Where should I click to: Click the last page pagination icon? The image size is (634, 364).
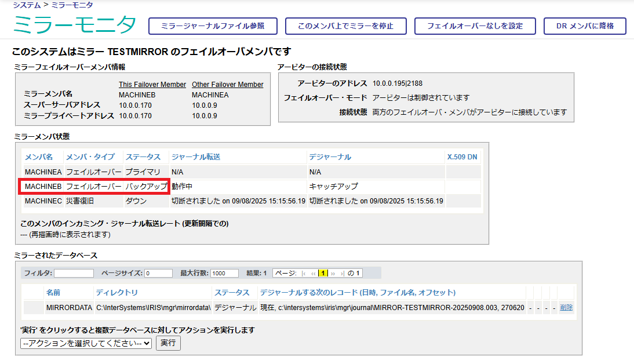[342, 273]
